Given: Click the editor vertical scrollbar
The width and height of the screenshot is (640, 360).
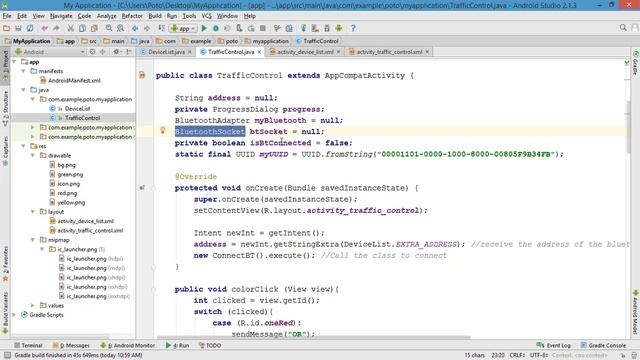Looking at the screenshot, I should click(x=629, y=127).
